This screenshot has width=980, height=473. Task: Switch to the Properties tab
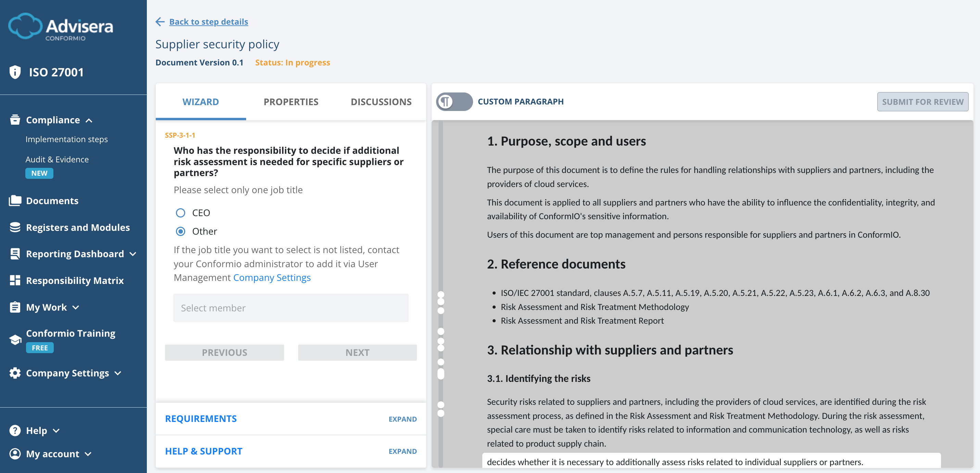tap(291, 102)
